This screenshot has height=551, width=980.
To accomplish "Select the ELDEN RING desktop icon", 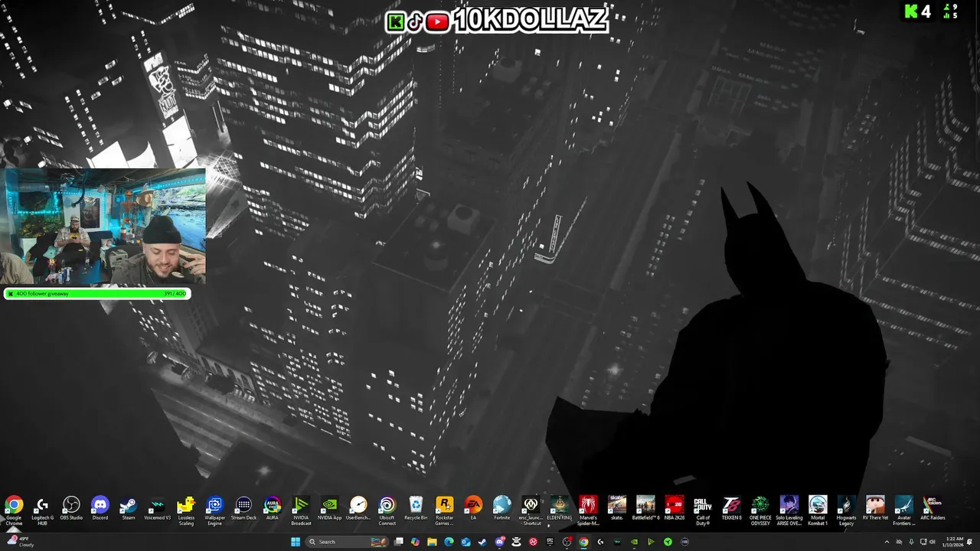I will pyautogui.click(x=559, y=508).
